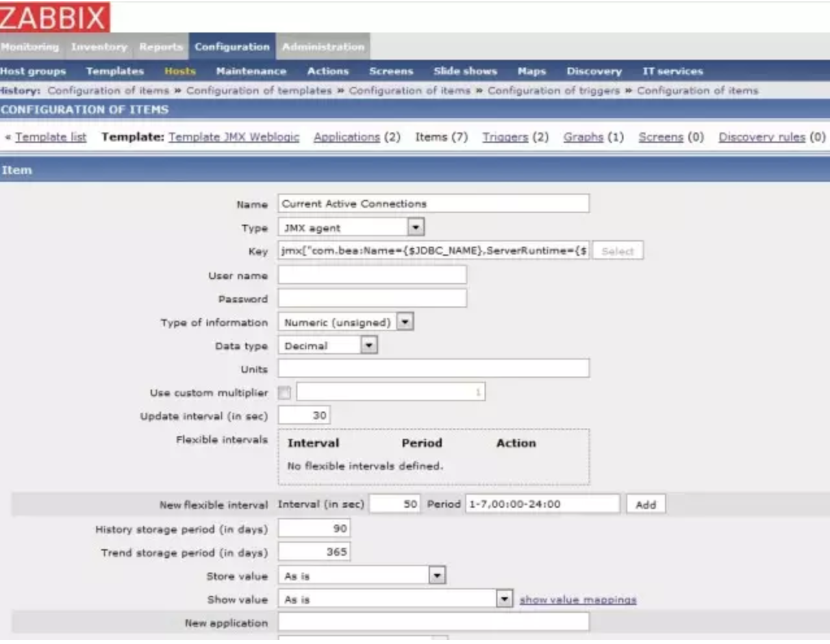Click the Trend storage period field
The width and height of the screenshot is (830, 644).
pyautogui.click(x=314, y=552)
